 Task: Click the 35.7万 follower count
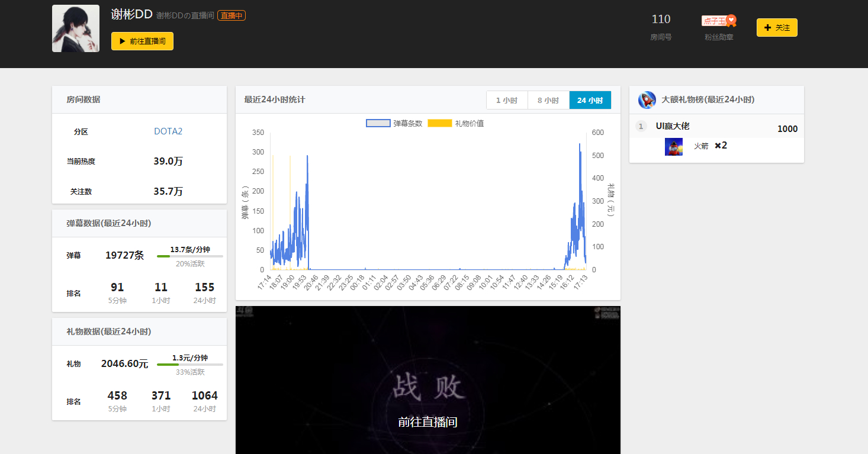168,191
